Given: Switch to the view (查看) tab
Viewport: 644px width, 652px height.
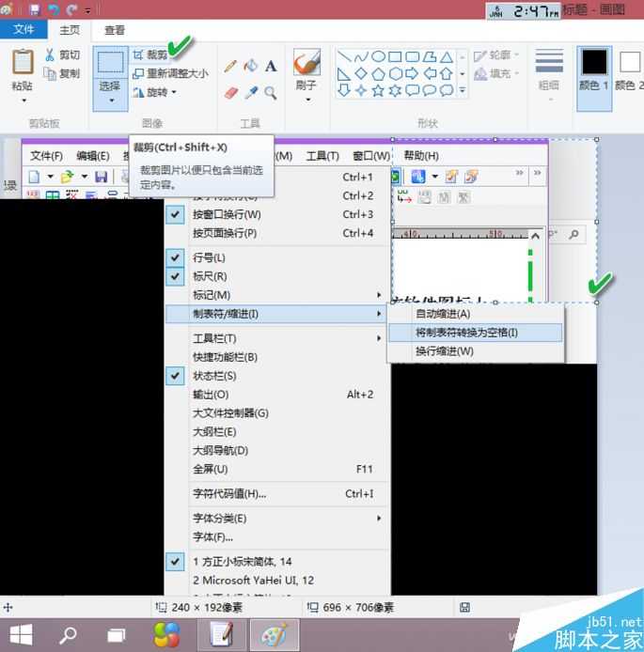Looking at the screenshot, I should 115,30.
